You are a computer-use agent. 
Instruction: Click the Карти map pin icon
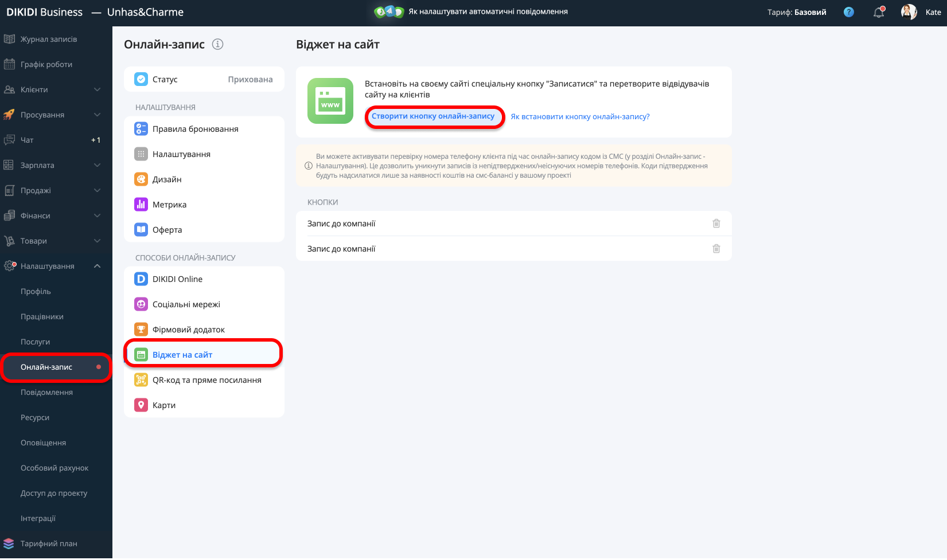(x=141, y=405)
